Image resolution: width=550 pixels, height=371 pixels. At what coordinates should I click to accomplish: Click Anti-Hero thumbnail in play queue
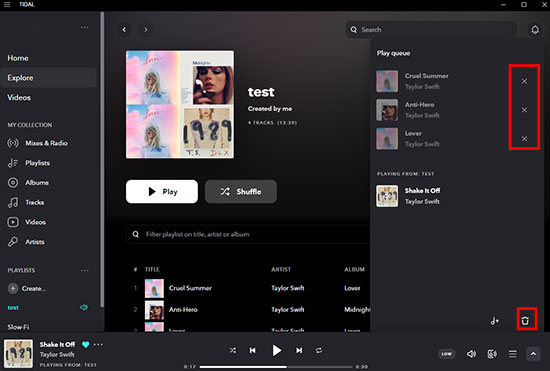(x=387, y=110)
